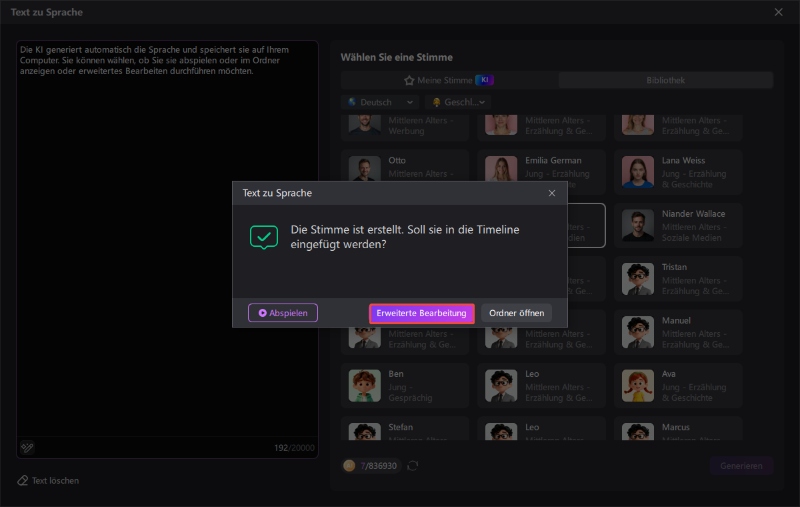Close the Text zu Sprache confirmation dialog
The image size is (800, 507).
[x=552, y=192]
